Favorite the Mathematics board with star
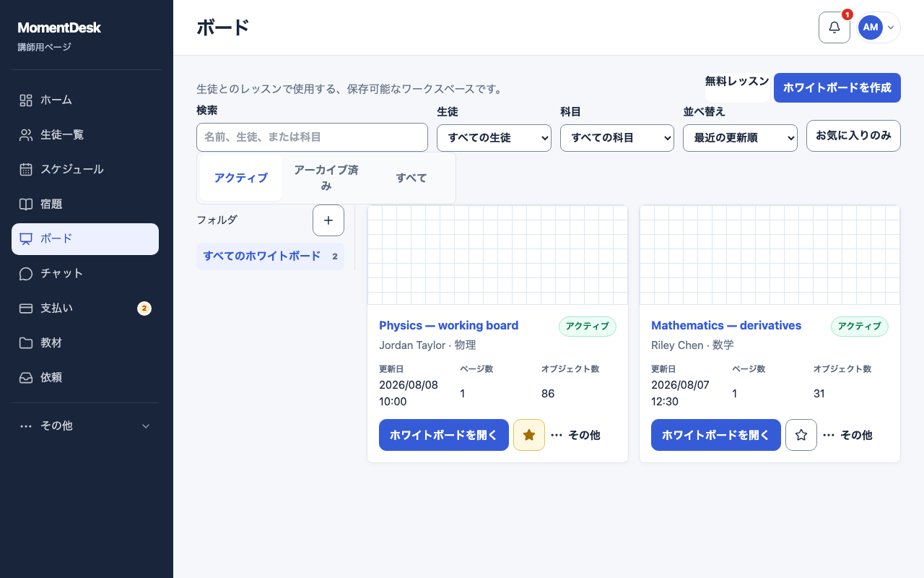The image size is (924, 578). (x=801, y=435)
